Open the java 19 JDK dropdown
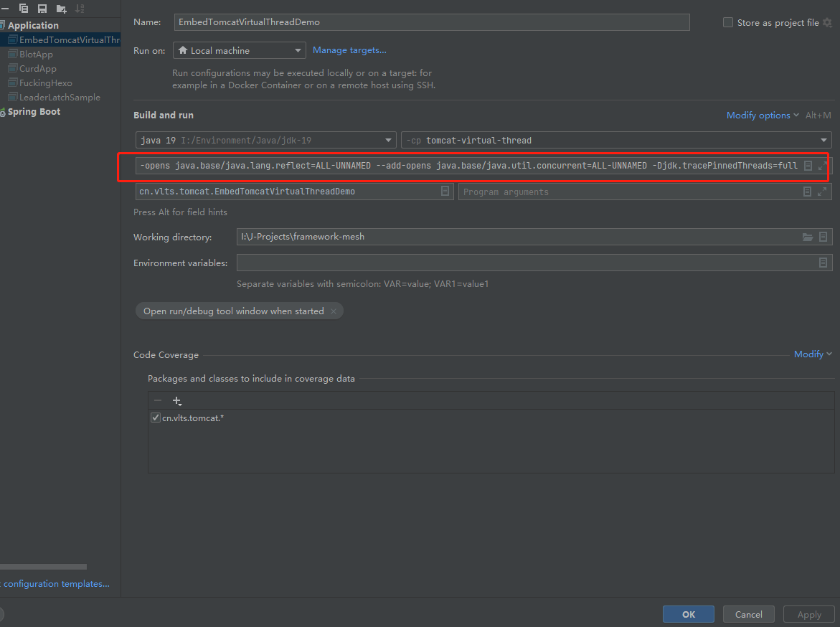Image resolution: width=840 pixels, height=627 pixels. tap(265, 141)
